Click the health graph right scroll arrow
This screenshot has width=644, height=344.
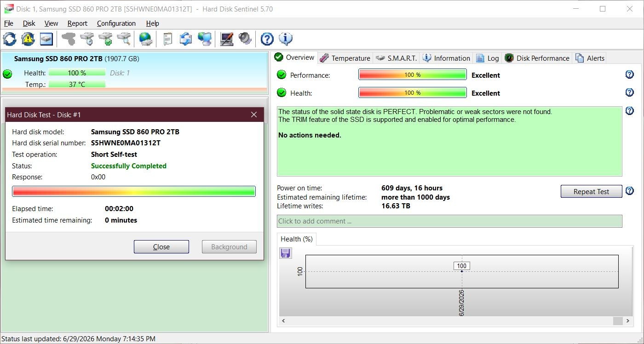[x=628, y=321]
